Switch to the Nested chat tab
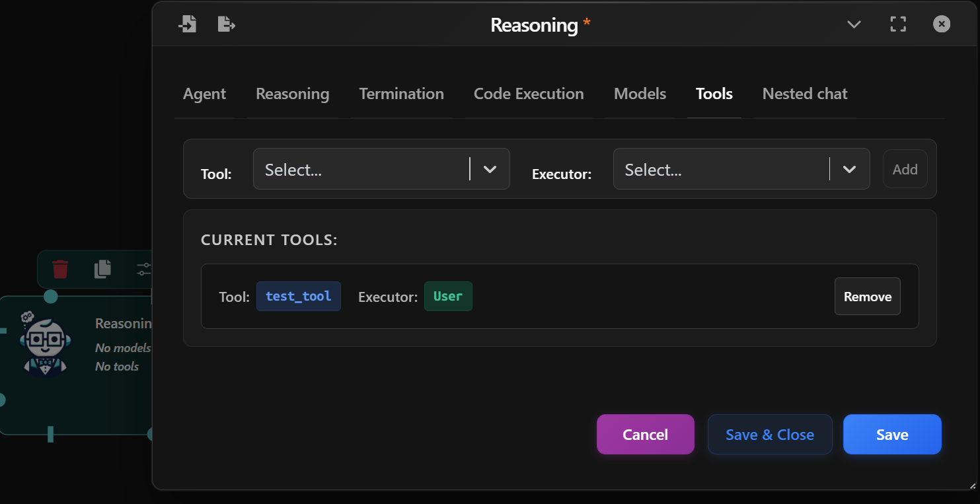The image size is (980, 504). click(804, 94)
